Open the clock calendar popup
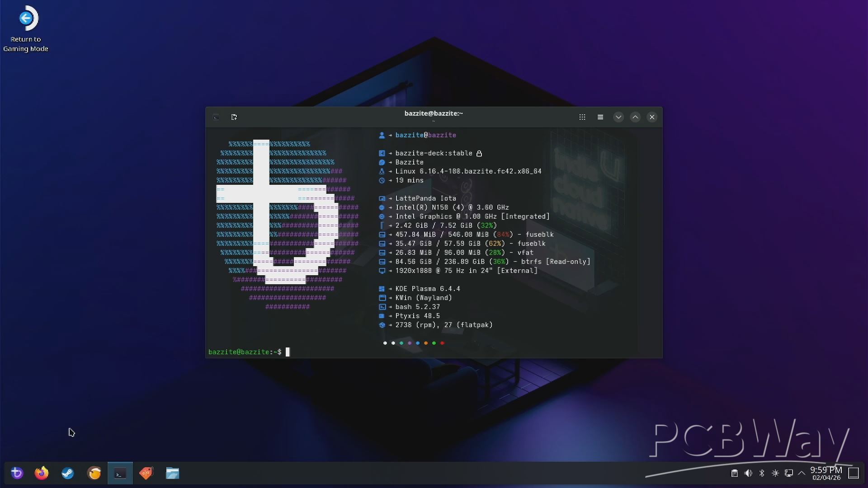The width and height of the screenshot is (868, 488). point(826,473)
